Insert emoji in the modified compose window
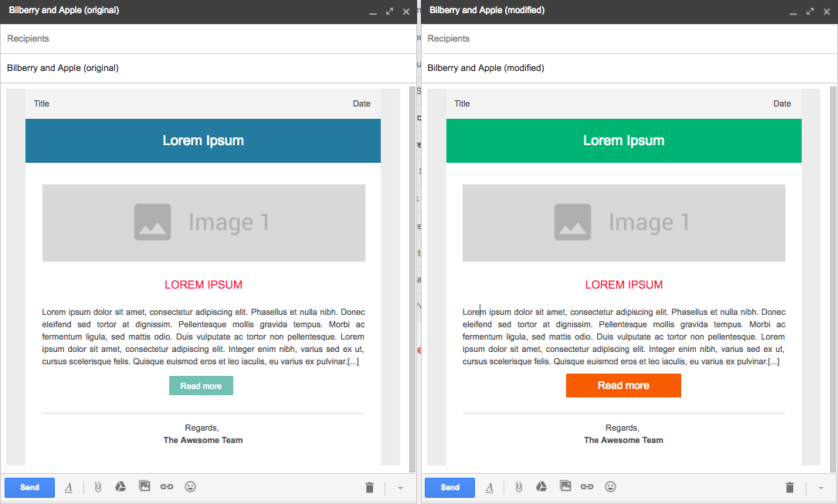The height and width of the screenshot is (504, 838). pos(610,487)
